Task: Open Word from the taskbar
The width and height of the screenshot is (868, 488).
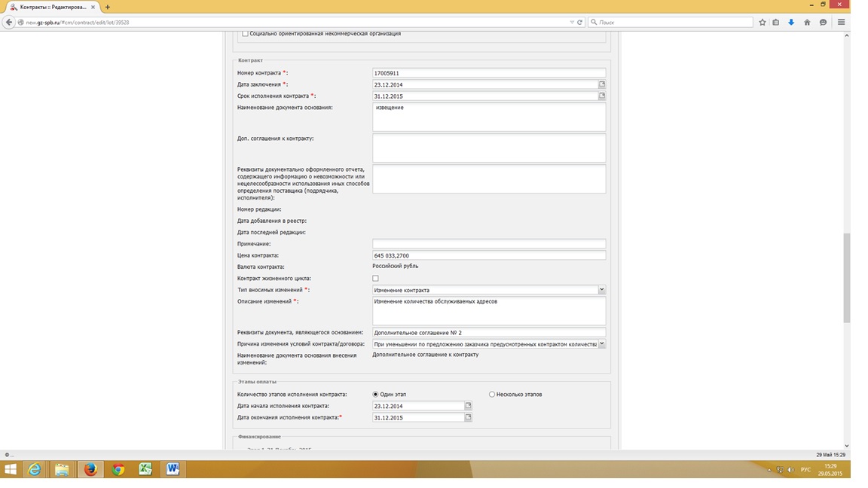Action: (x=173, y=469)
